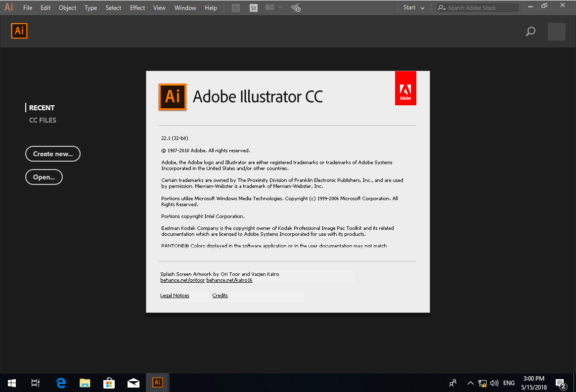
Task: Click the search magnifier icon in Start header
Action: coord(531,32)
